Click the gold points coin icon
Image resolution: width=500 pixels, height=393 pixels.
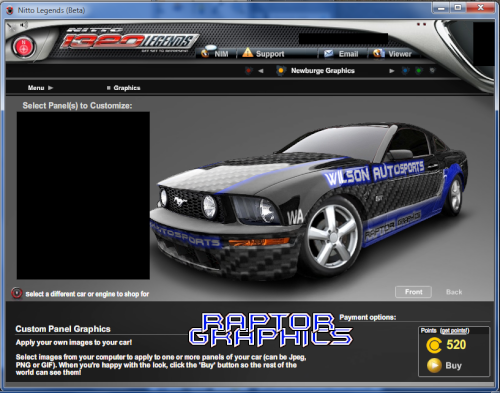point(434,345)
